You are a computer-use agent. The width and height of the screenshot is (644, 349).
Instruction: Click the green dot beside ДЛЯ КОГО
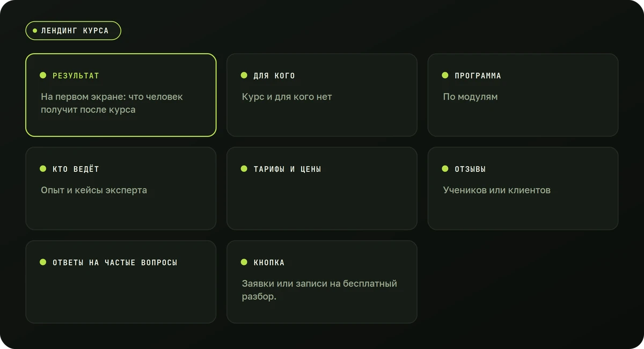244,75
